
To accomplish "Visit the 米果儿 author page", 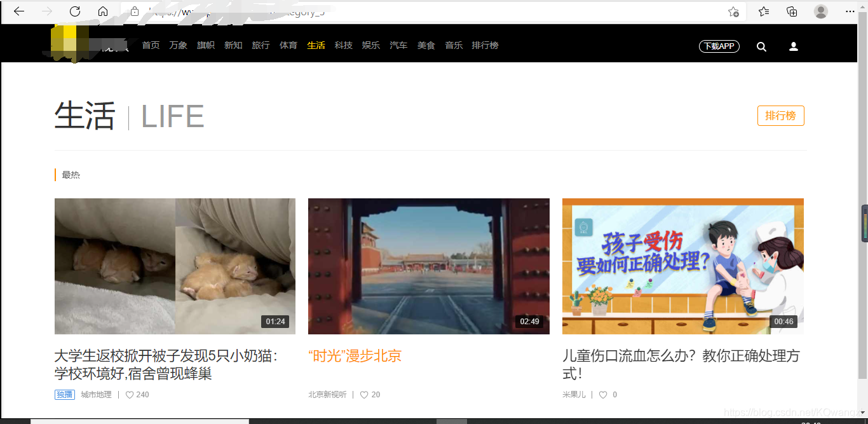I will tap(574, 395).
